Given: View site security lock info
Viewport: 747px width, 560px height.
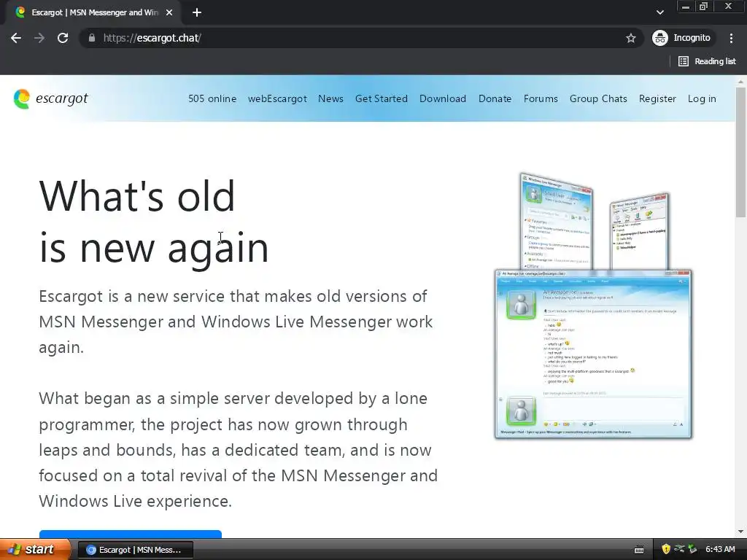Looking at the screenshot, I should point(91,38).
